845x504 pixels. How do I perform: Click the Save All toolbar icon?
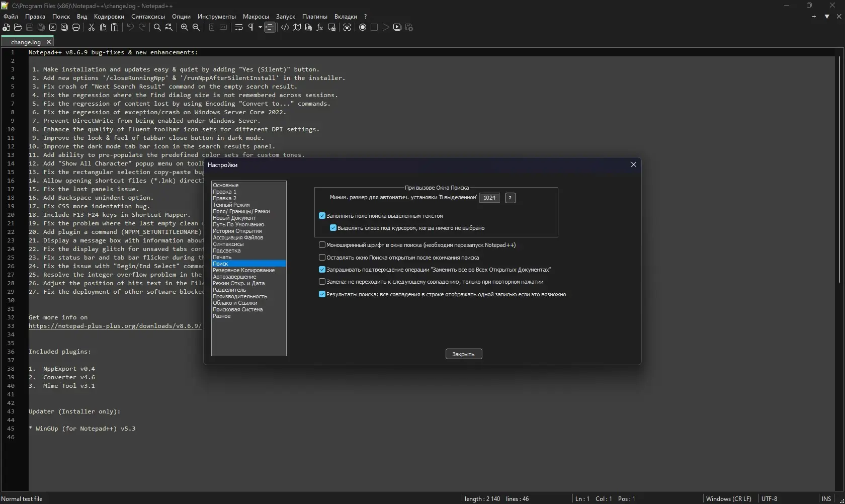41,28
